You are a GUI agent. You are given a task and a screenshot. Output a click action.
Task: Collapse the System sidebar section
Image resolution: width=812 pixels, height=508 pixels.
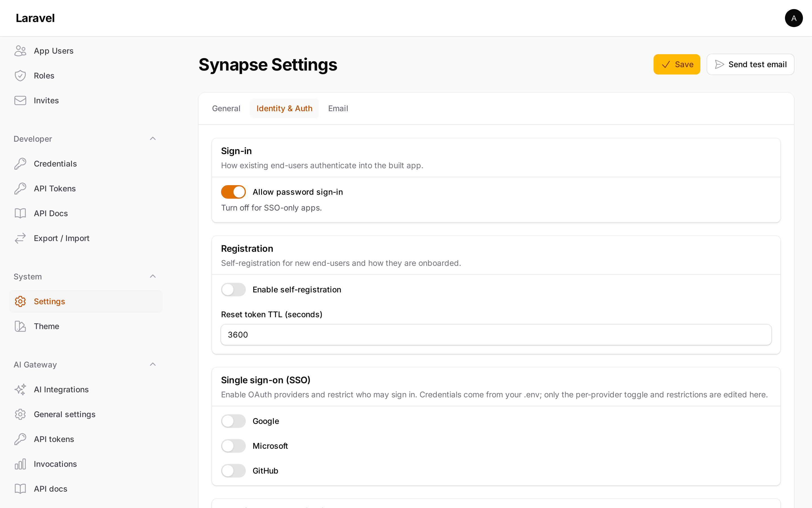[153, 276]
